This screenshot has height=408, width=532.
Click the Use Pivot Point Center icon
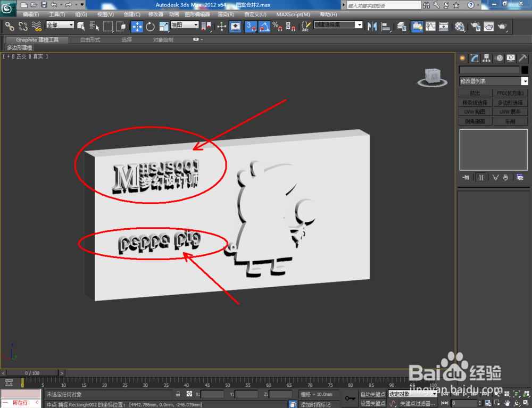tap(206, 26)
